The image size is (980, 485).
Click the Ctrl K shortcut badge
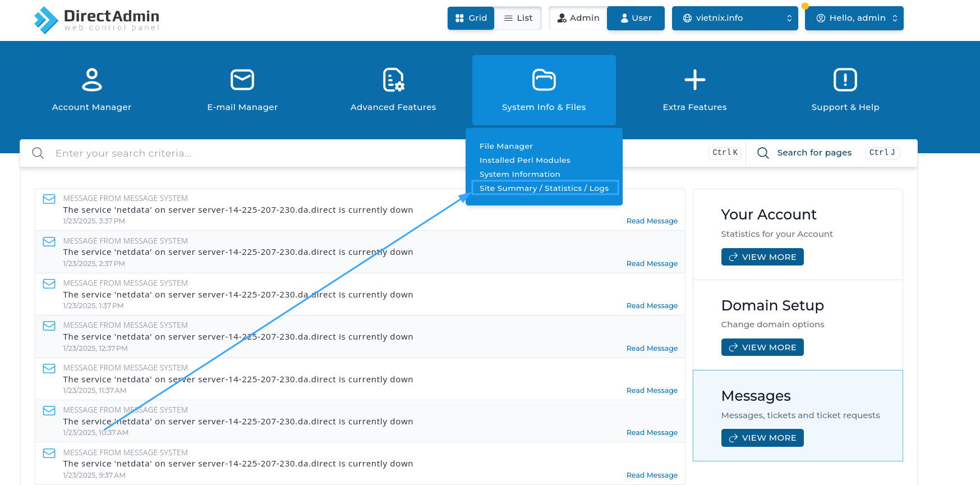coord(725,153)
